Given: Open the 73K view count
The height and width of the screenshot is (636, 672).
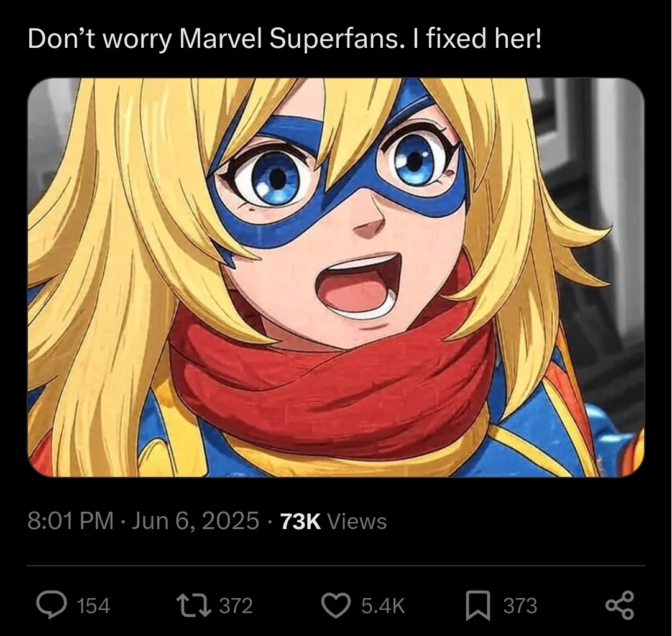Looking at the screenshot, I should coord(300,522).
